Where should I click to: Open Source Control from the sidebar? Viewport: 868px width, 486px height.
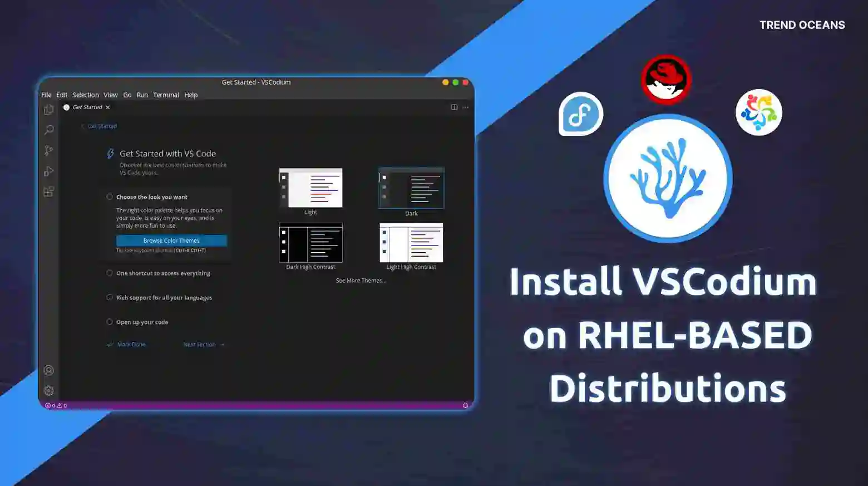coord(48,150)
